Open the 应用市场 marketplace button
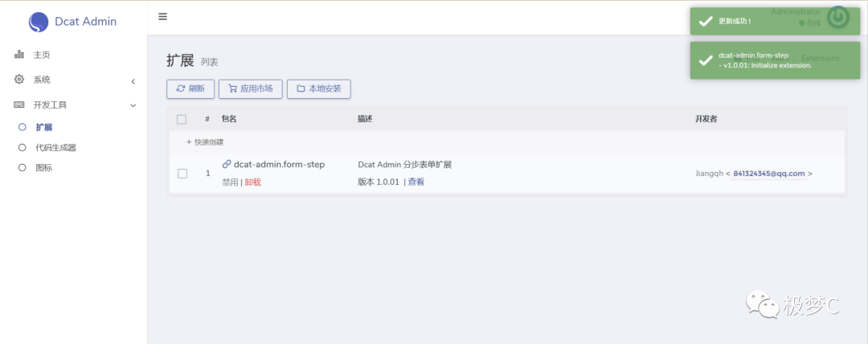868x344 pixels. [250, 88]
